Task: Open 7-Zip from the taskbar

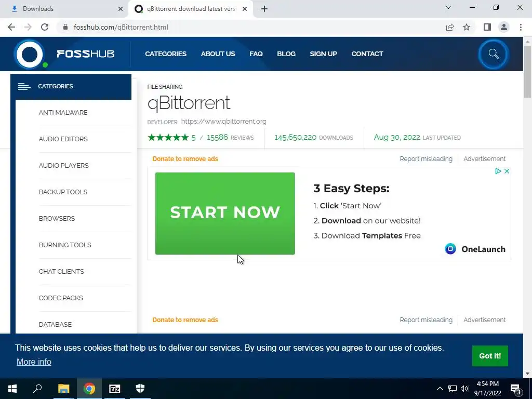Action: [115, 389]
